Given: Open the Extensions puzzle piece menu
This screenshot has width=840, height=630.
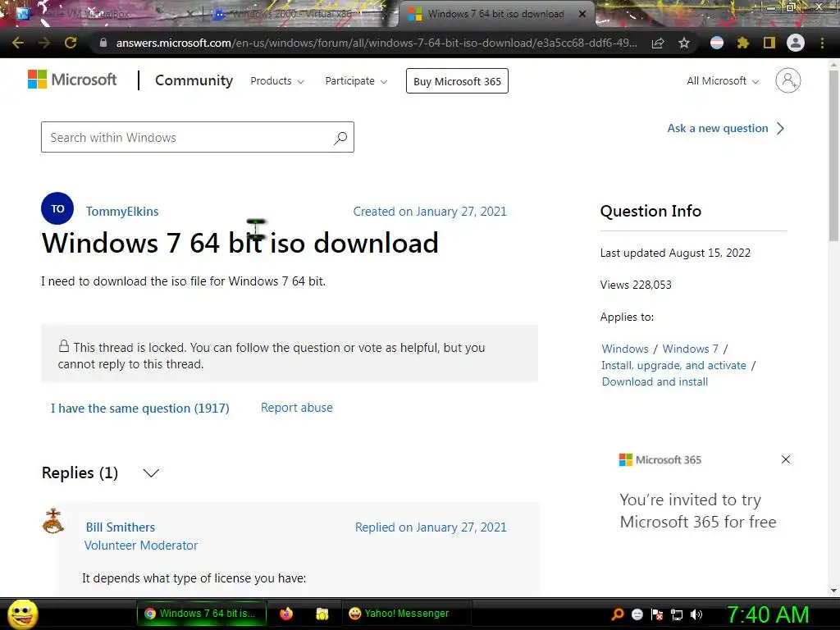Looking at the screenshot, I should [743, 43].
